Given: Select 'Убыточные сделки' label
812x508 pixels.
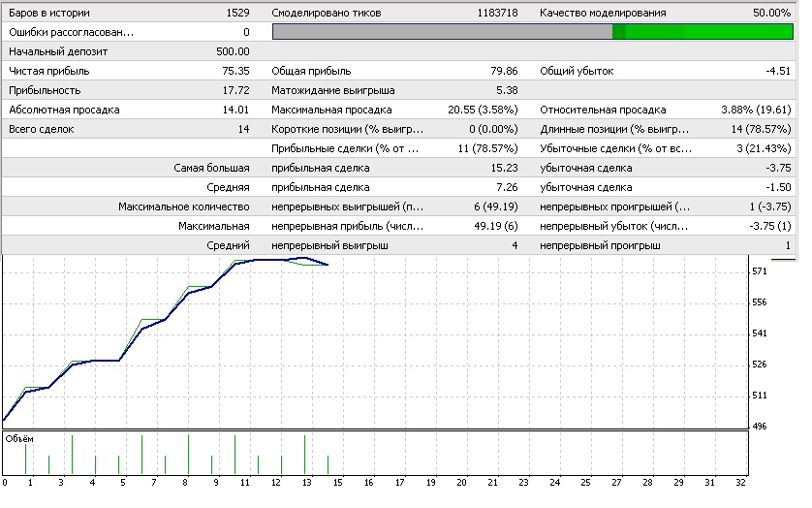Looking at the screenshot, I should tap(615, 148).
